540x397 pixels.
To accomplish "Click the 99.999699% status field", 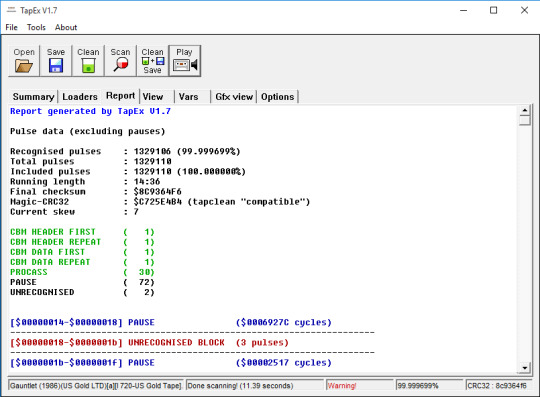I will click(430, 386).
